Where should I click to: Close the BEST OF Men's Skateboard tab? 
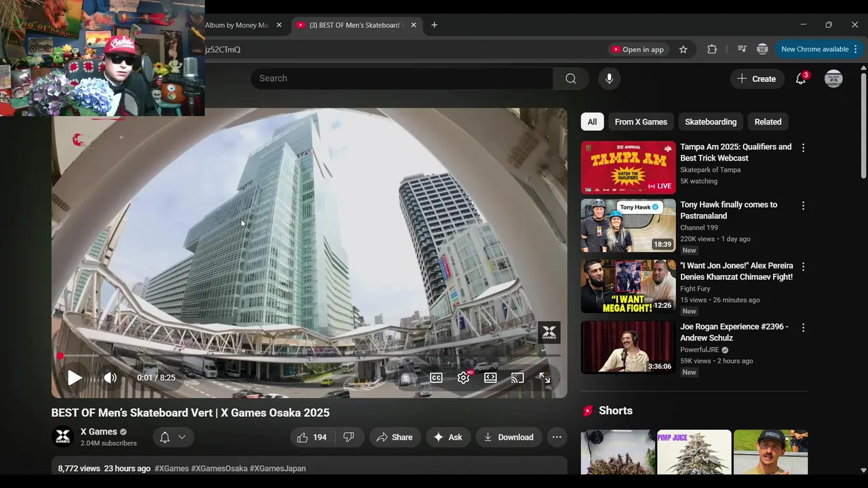pos(414,25)
